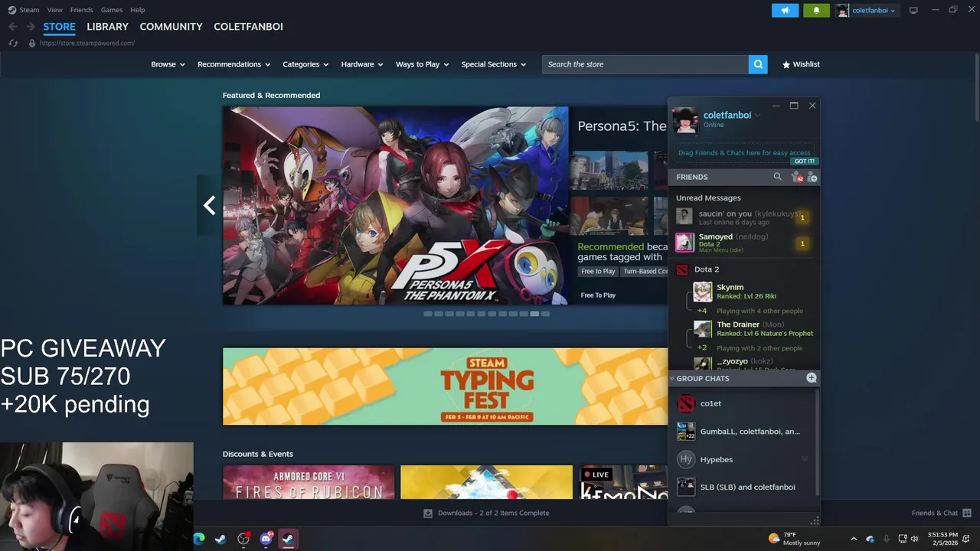Expand the Hypebes group chat chevron
This screenshot has width=980, height=551.
[804, 459]
